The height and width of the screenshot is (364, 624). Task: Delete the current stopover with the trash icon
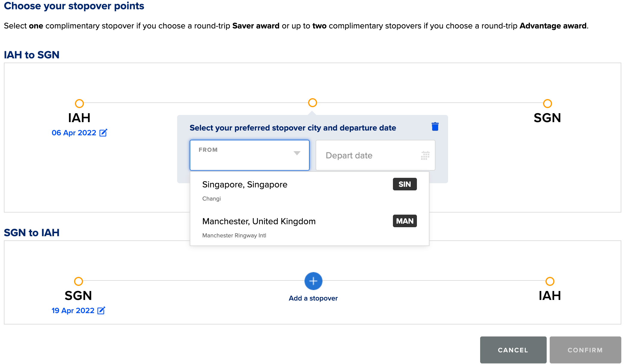[x=435, y=126]
